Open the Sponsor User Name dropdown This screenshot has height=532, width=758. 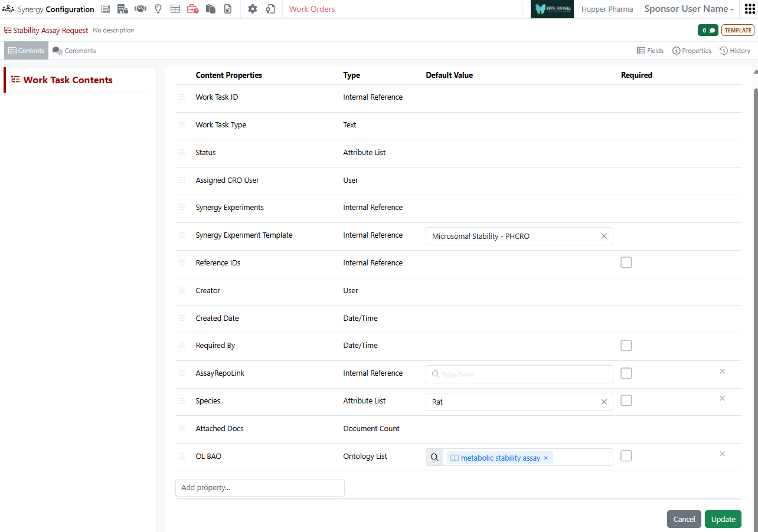click(689, 9)
